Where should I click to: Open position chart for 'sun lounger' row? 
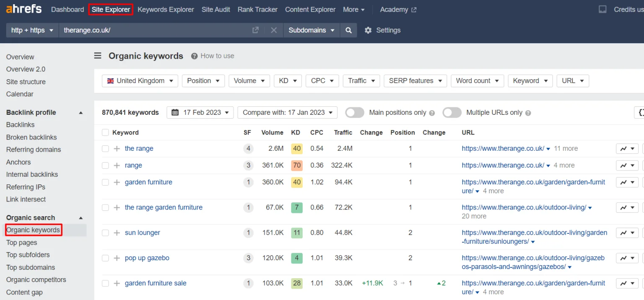point(627,233)
